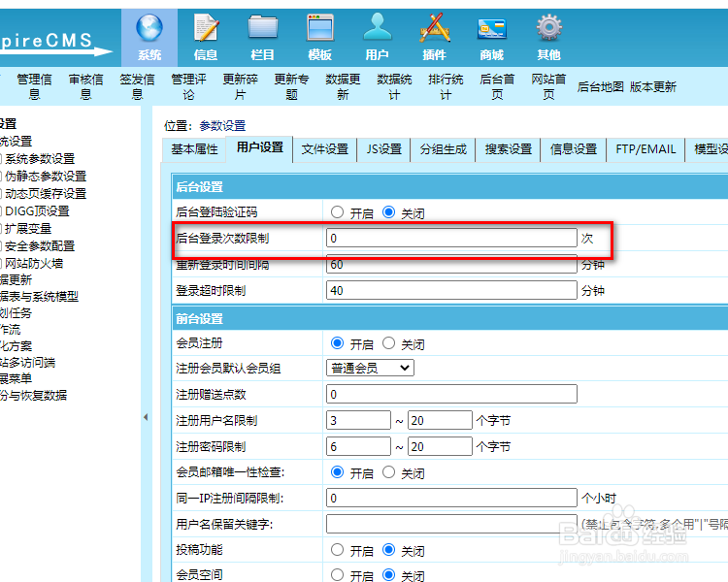Focus 注册用户名限制 maximum field
The height and width of the screenshot is (582, 728).
pos(440,420)
